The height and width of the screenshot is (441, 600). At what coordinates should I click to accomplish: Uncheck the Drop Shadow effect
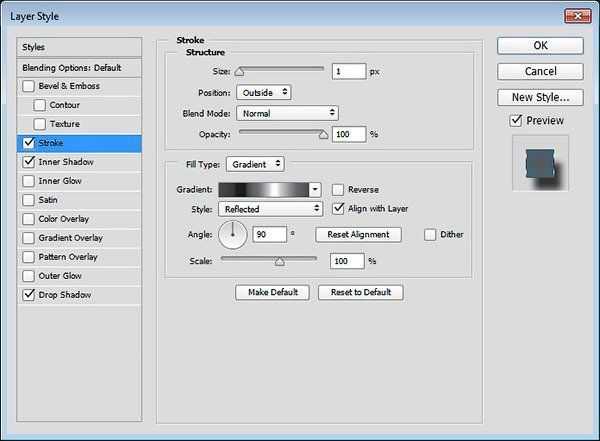(x=28, y=295)
